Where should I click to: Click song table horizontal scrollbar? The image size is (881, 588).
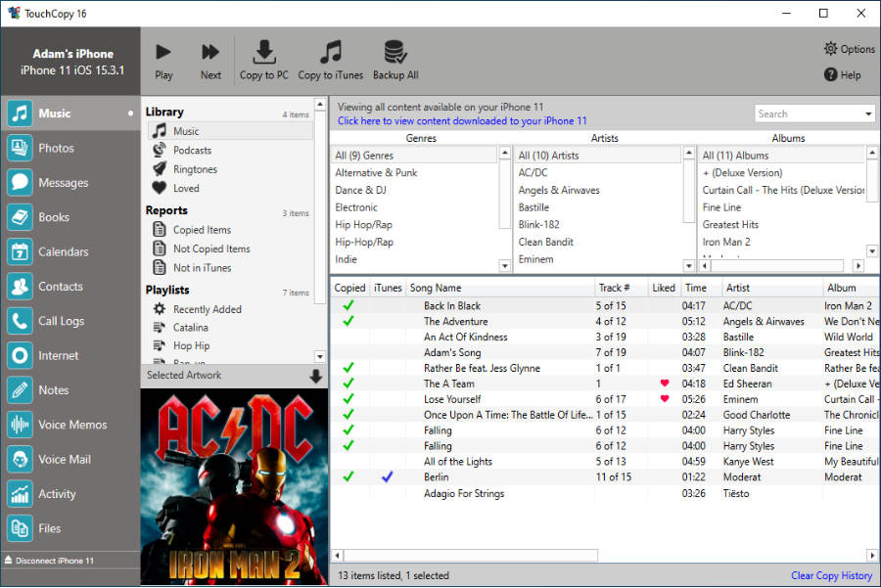[x=471, y=556]
